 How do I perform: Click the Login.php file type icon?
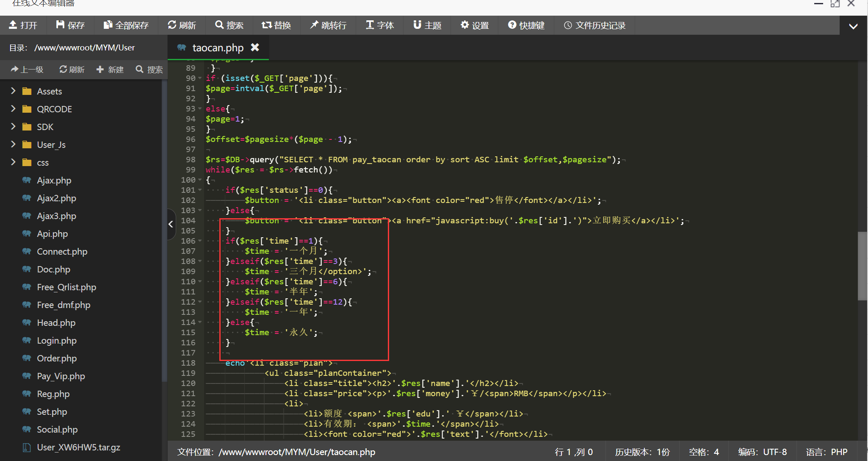pyautogui.click(x=27, y=340)
